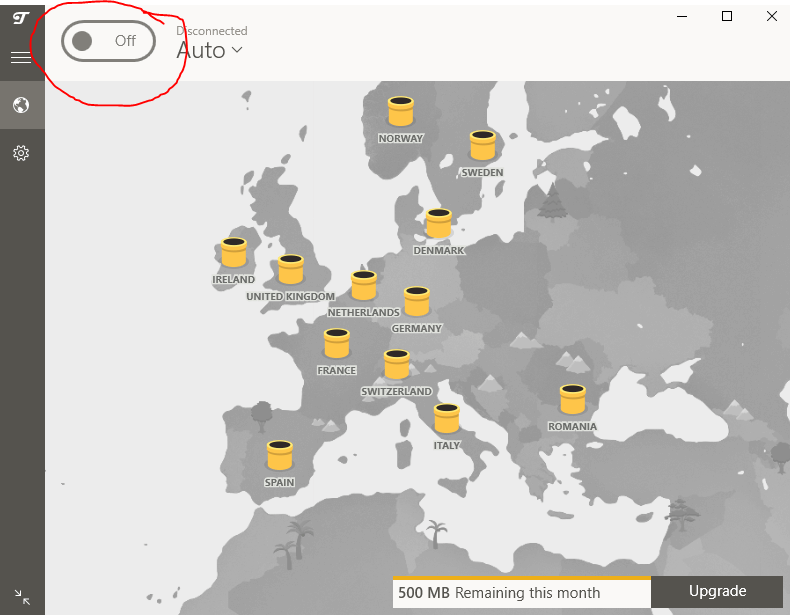Select the Sweden tunnel icon
The height and width of the screenshot is (615, 790).
coord(483,145)
